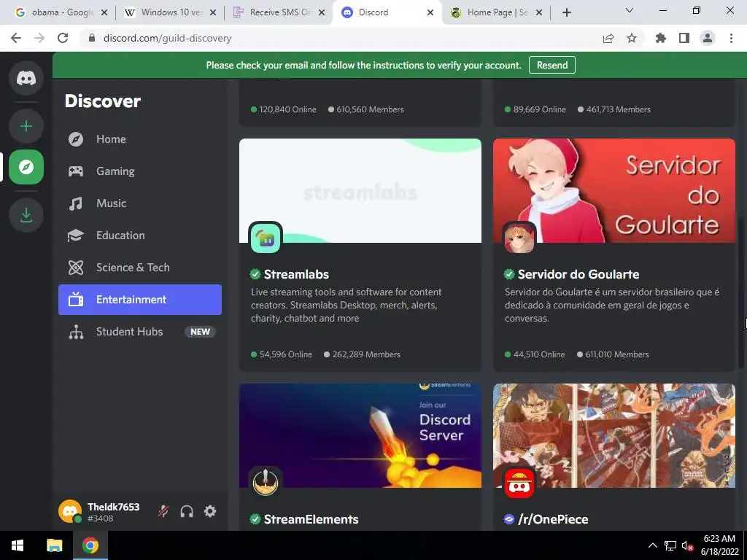Click the Streamlabs verified badge
Image resolution: width=747 pixels, height=560 pixels.
coord(255,274)
